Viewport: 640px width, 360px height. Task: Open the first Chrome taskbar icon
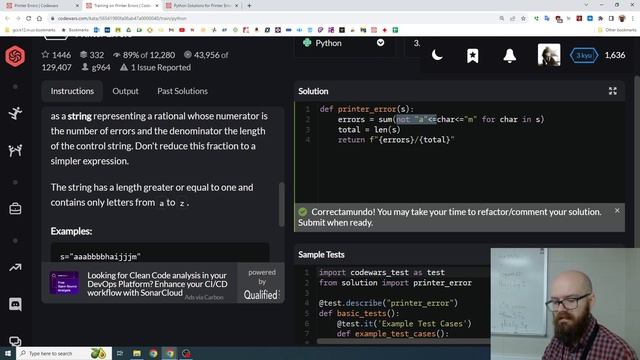coord(153,353)
